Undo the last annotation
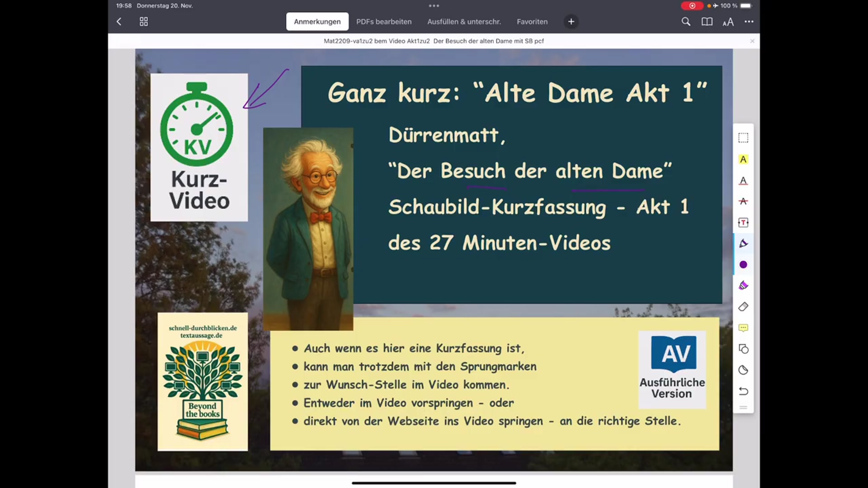 [743, 391]
